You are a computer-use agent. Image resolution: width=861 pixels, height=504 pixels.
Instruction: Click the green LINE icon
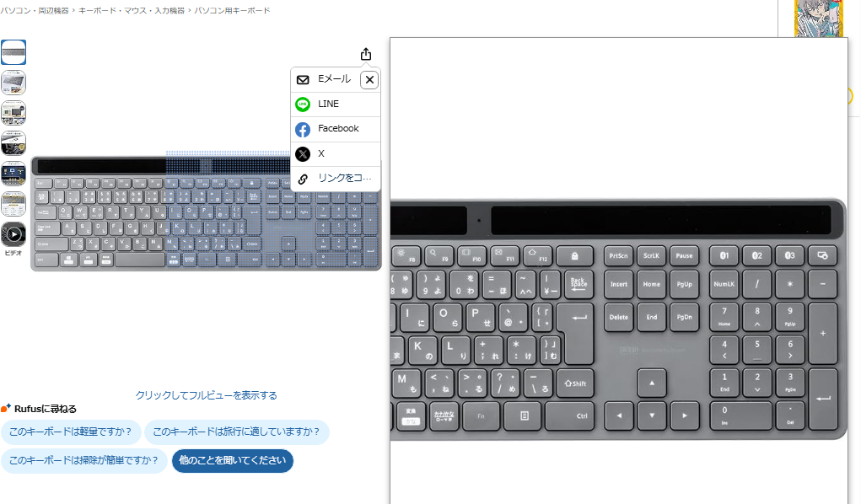303,105
